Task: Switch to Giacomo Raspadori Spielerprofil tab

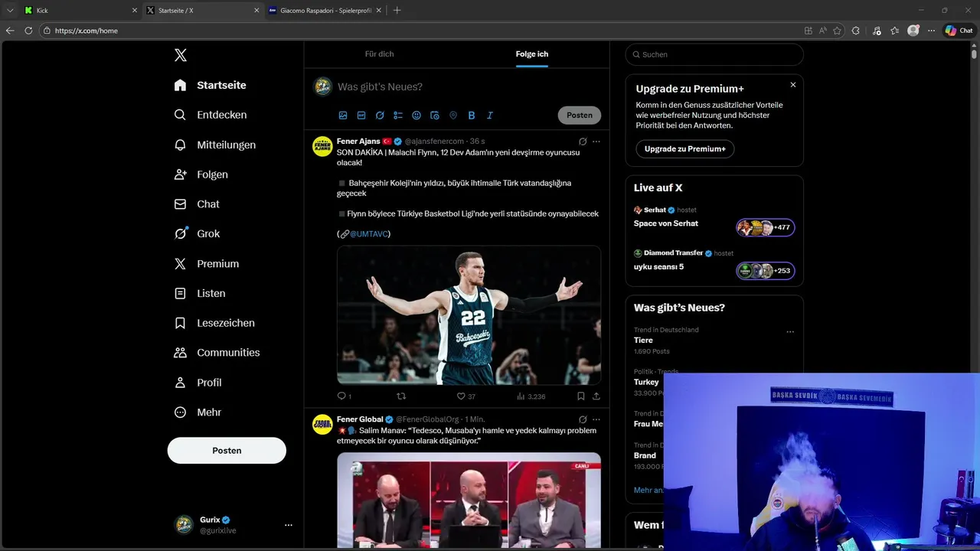Action: tap(325, 11)
